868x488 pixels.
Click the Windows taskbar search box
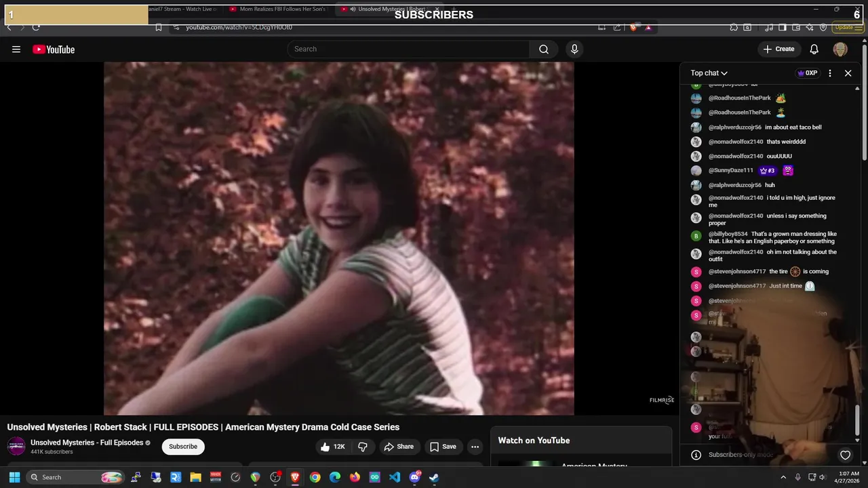tap(76, 477)
